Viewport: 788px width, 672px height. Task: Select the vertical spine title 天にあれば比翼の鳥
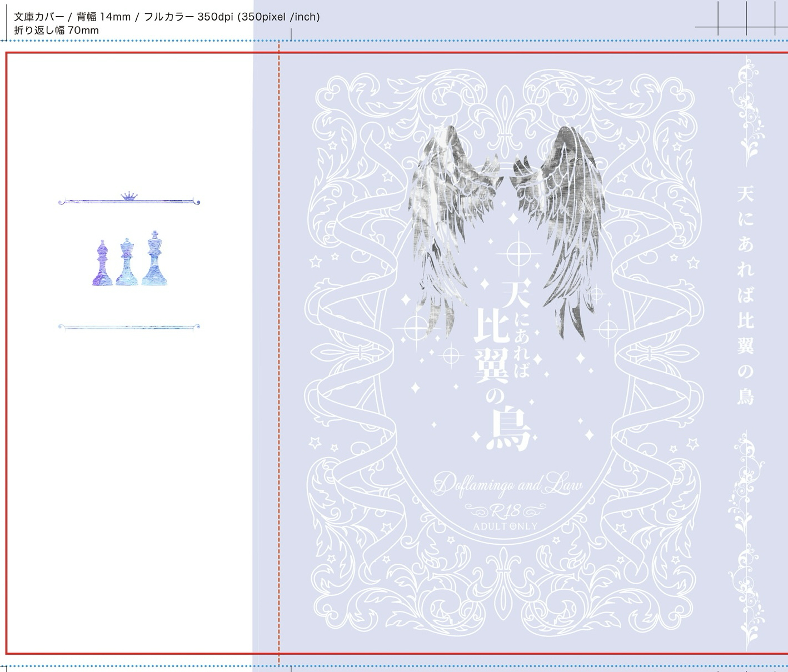[x=745, y=294]
